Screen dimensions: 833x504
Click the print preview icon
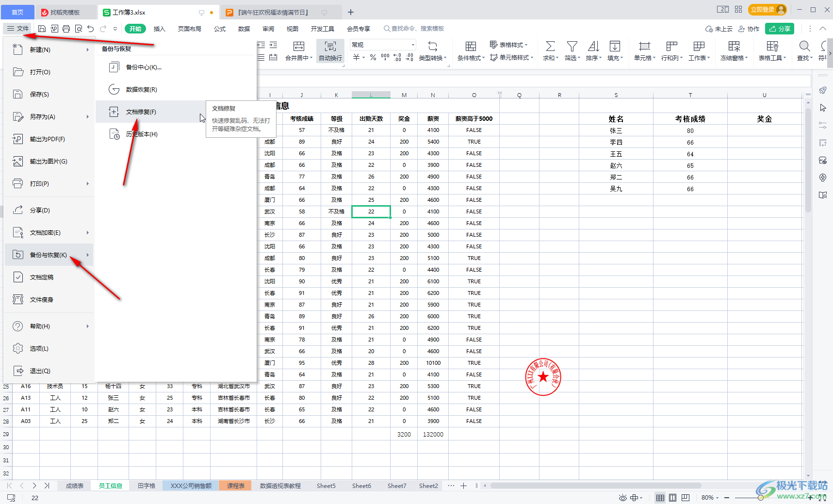79,29
